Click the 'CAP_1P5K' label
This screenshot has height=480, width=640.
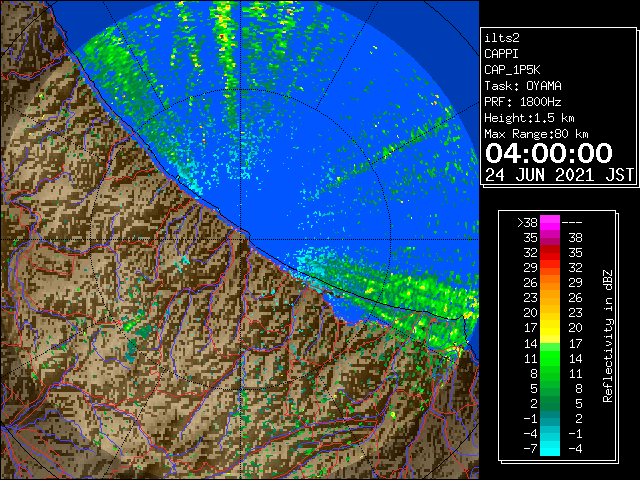click(x=512, y=70)
